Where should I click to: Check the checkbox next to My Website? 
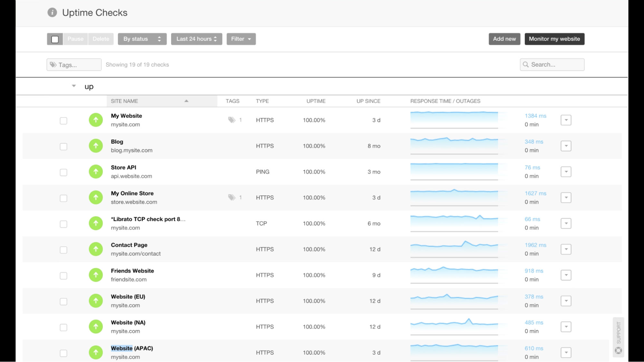coord(63,120)
